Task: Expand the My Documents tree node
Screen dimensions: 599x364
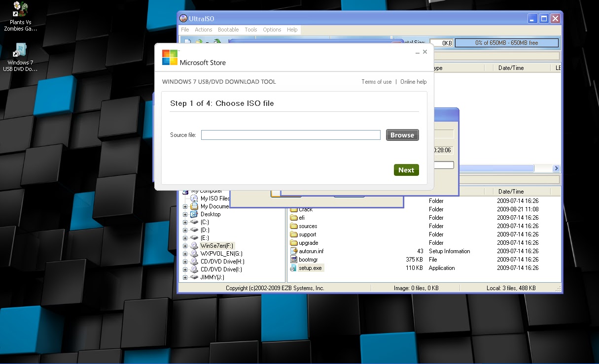Action: pyautogui.click(x=185, y=206)
